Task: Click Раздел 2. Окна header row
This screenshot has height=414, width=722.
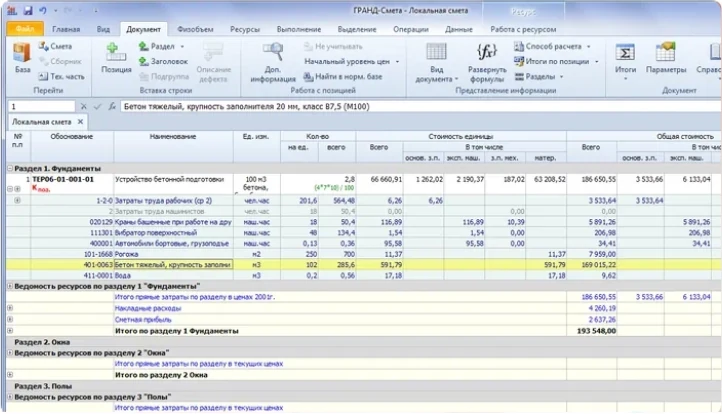Action: [x=364, y=342]
